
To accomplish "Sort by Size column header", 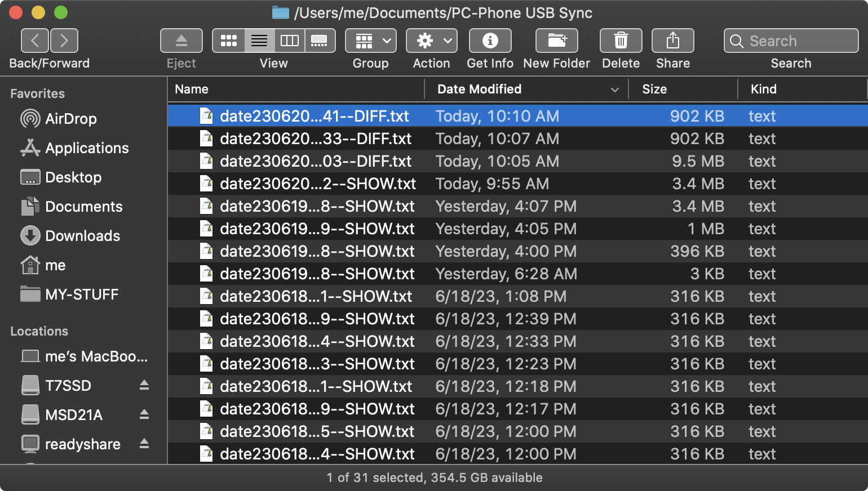I will click(683, 89).
